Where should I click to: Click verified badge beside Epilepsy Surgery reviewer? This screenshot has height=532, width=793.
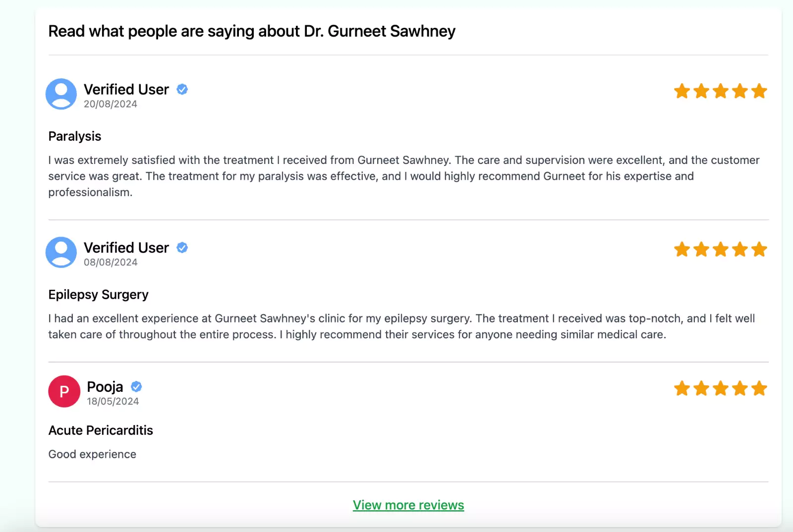coord(182,248)
